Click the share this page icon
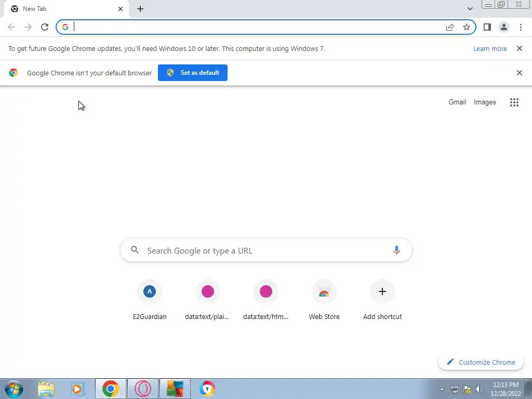The image size is (532, 399). [450, 27]
